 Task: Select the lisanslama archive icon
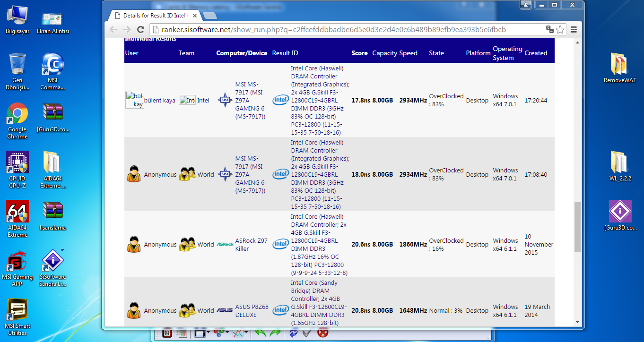[53, 215]
